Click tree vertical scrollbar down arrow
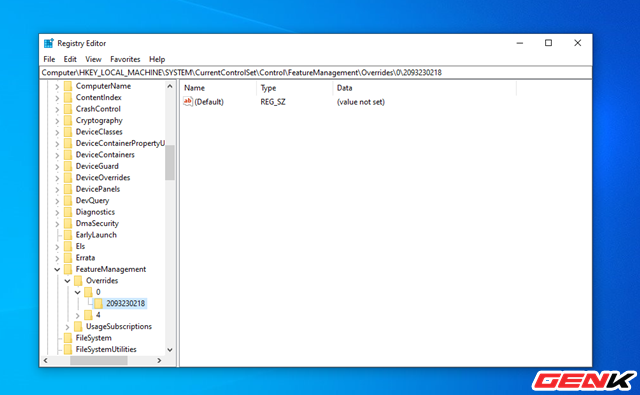640x395 pixels. (x=170, y=350)
